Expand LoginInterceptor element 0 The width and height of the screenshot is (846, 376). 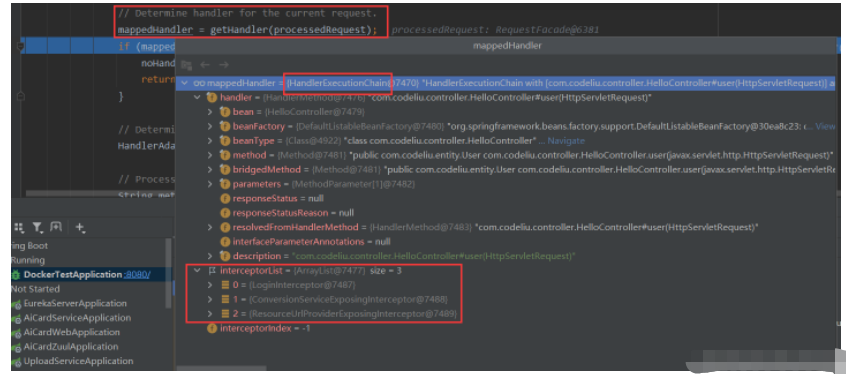(210, 284)
